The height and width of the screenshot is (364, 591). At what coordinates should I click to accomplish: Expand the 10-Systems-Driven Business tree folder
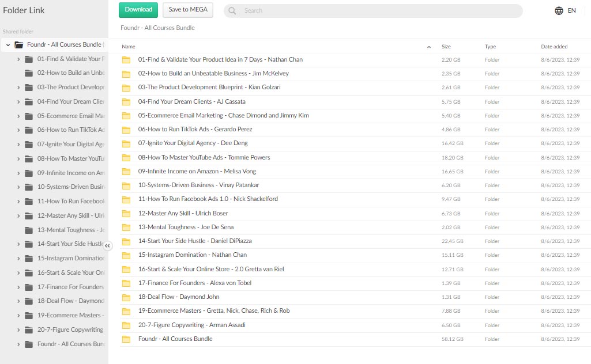18,187
